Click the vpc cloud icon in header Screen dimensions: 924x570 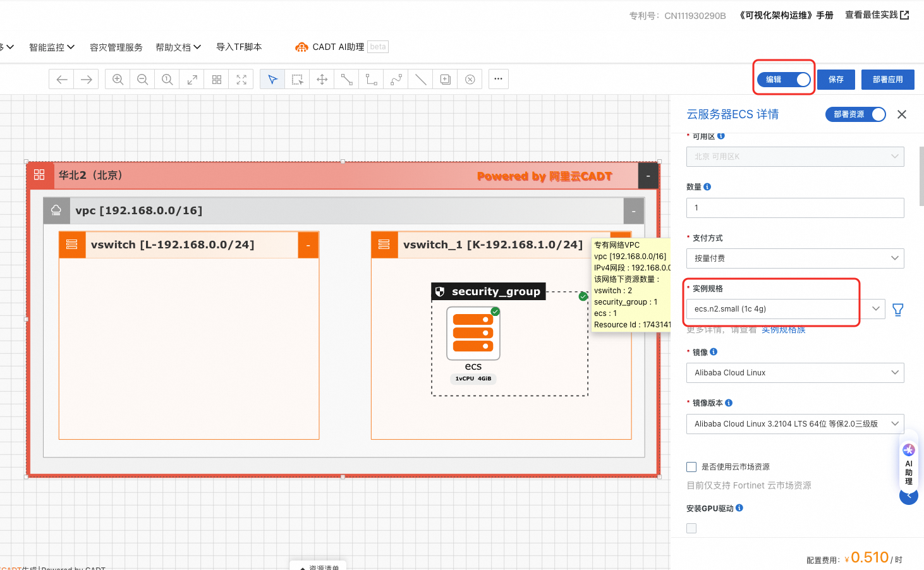point(56,210)
